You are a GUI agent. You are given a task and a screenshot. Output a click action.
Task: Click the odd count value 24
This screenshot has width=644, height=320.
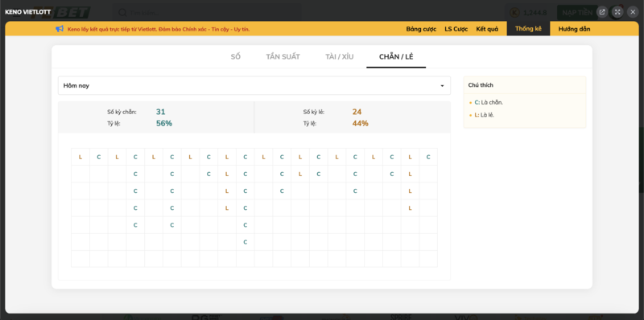point(357,112)
